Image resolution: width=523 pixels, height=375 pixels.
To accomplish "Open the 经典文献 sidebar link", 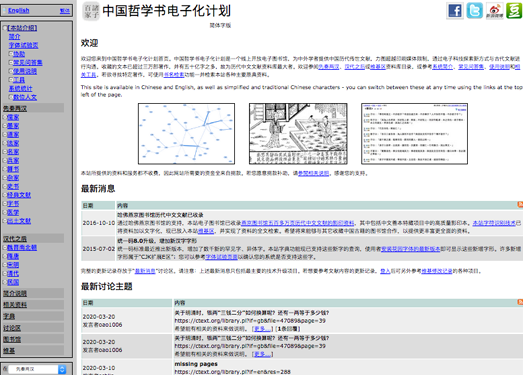I will 19,195.
